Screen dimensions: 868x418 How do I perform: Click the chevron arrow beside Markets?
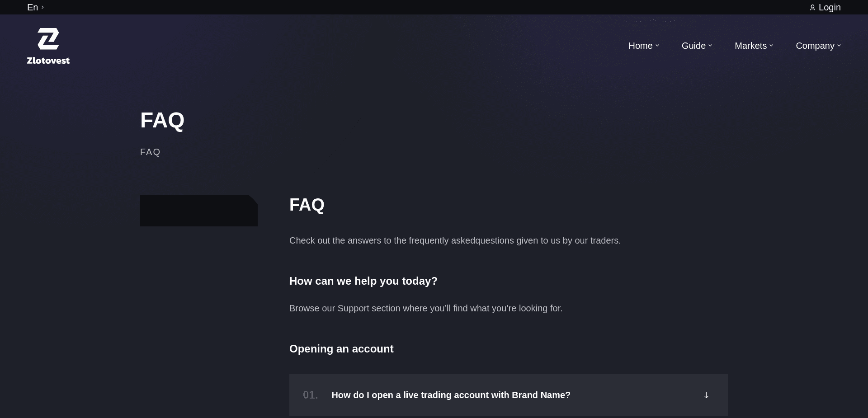[771, 46]
